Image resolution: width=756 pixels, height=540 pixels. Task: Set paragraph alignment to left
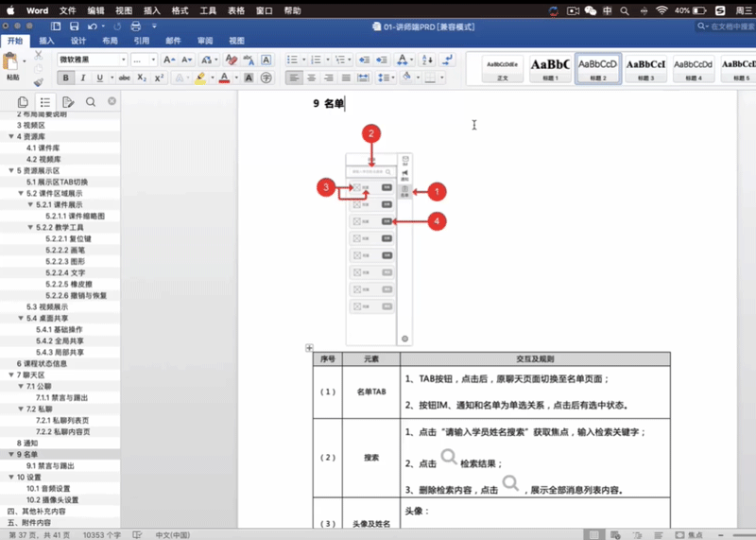coord(294,78)
